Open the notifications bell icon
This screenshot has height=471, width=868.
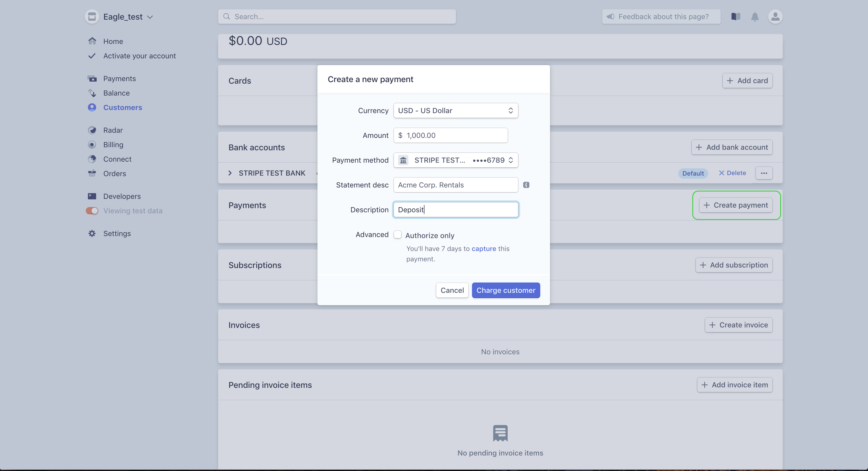[755, 17]
